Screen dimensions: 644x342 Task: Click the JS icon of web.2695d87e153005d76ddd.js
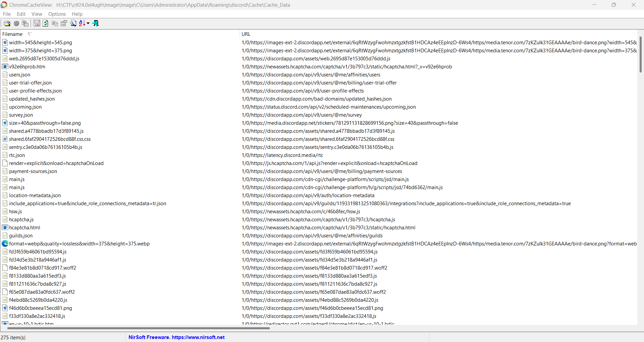pyautogui.click(x=5, y=58)
